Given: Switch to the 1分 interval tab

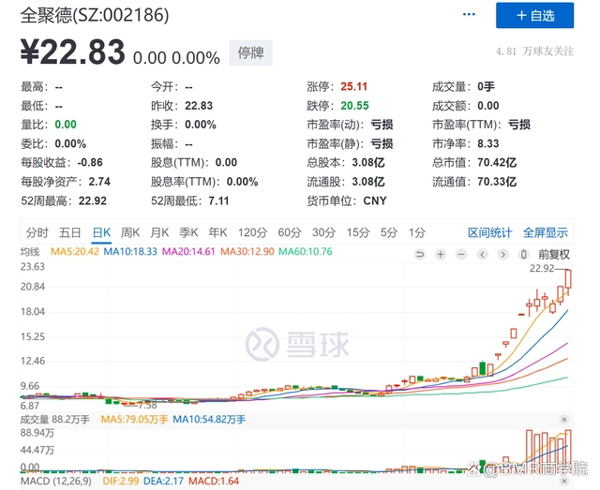Looking at the screenshot, I should tap(417, 233).
